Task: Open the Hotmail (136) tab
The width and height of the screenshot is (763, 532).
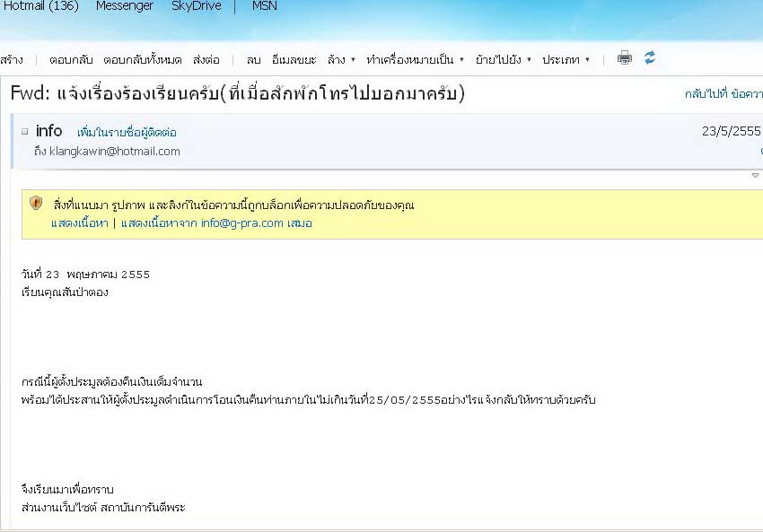Action: pyautogui.click(x=39, y=6)
